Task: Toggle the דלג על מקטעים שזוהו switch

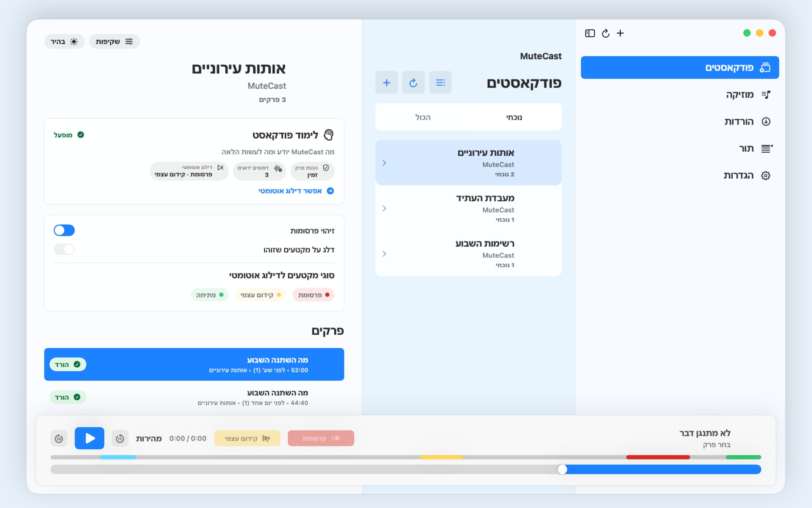Action: [64, 249]
